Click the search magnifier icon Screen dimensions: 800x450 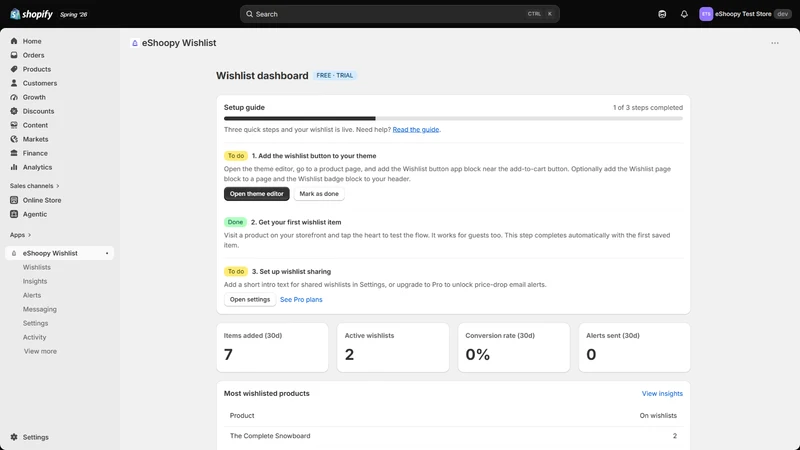[249, 14]
